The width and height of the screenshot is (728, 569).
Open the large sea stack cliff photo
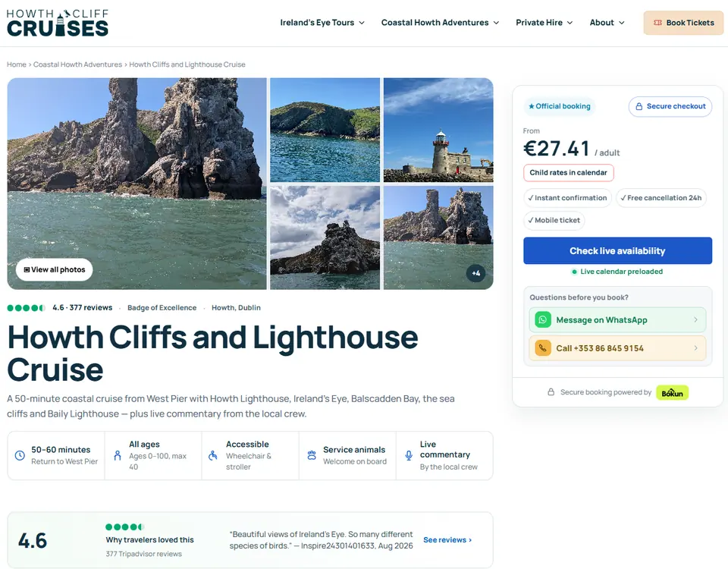coord(137,184)
